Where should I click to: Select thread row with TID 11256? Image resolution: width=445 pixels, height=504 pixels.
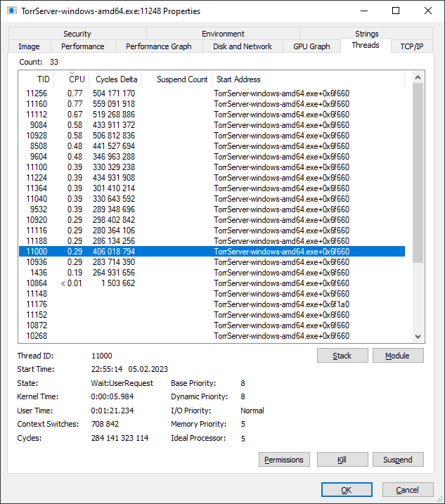(212, 93)
